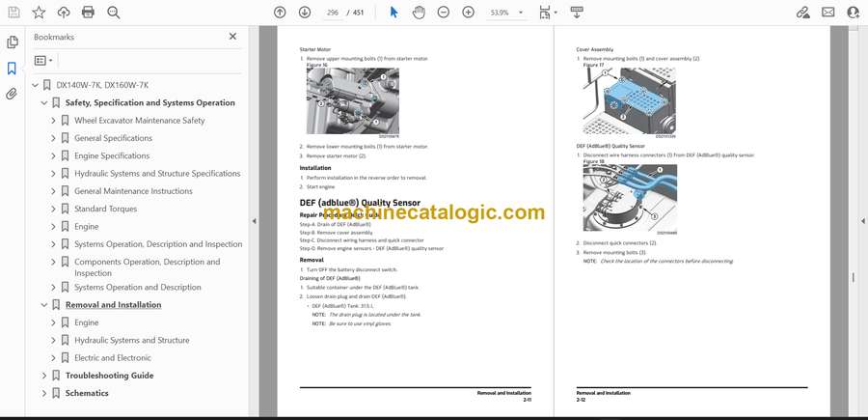Image resolution: width=868 pixels, height=420 pixels.
Task: Open the attachments paperclip panel
Action: pyautogui.click(x=12, y=94)
